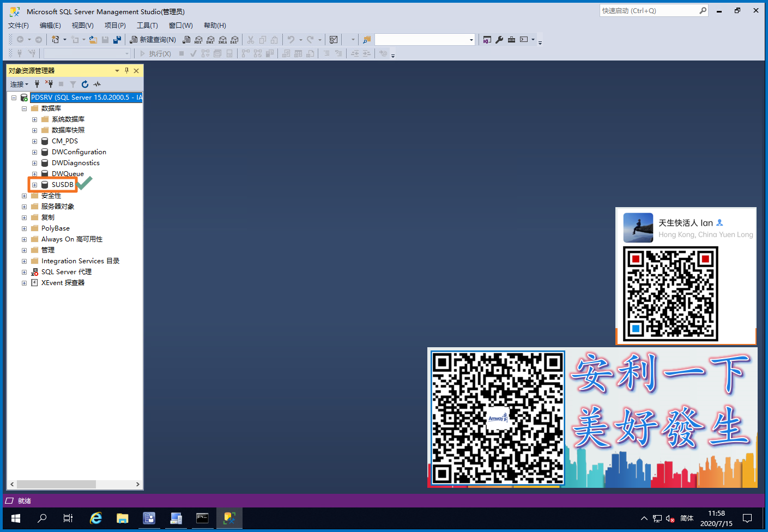Open the Visual Studio-style window icon
The image size is (768, 532).
(x=487, y=39)
